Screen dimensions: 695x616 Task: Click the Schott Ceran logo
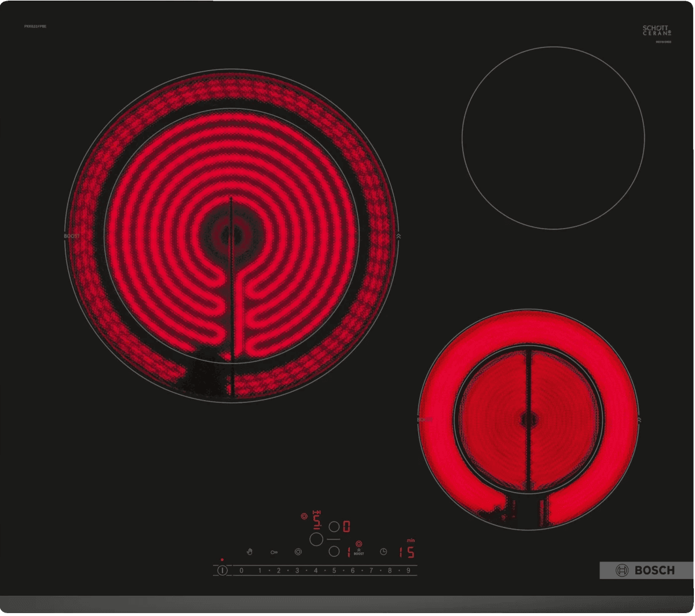(656, 31)
